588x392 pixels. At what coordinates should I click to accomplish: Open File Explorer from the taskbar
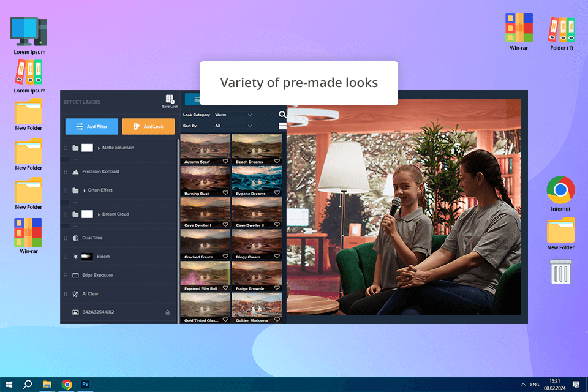point(47,384)
